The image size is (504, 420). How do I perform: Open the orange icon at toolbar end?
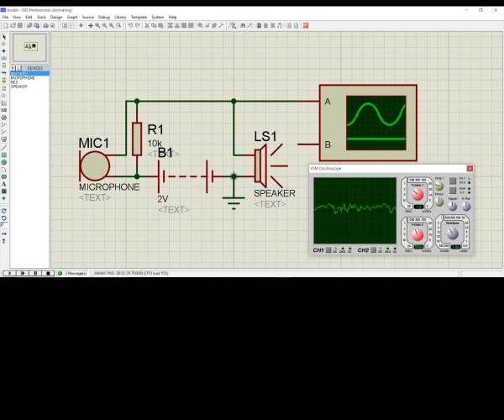click(306, 25)
